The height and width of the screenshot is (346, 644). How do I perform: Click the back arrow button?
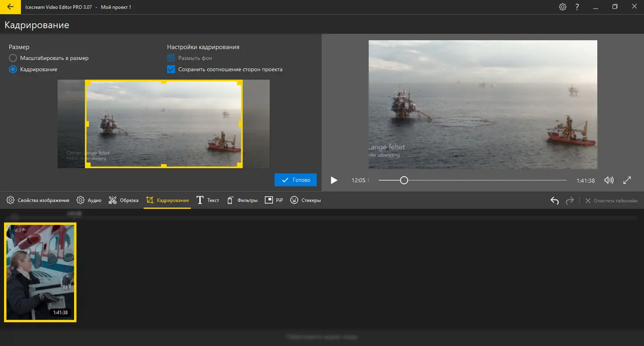click(x=10, y=7)
